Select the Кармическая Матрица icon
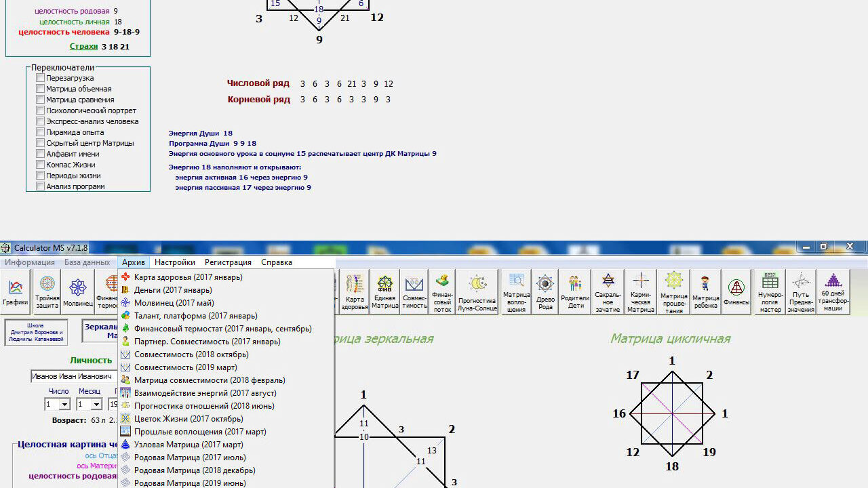Viewport: 868px width, 488px height. 640,292
